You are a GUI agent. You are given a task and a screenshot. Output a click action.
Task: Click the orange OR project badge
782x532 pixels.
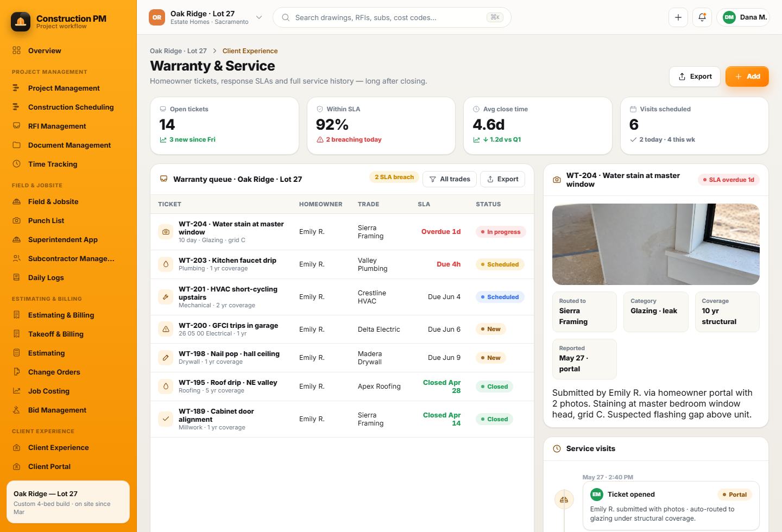coord(157,17)
